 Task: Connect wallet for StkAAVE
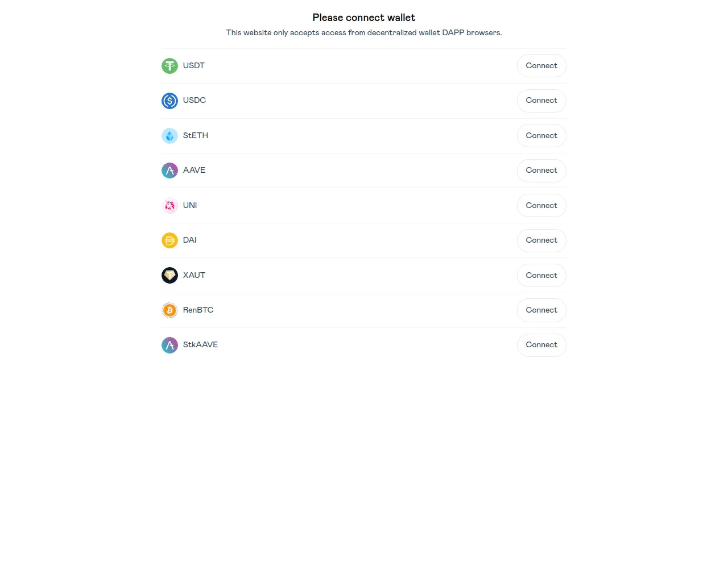(x=541, y=345)
